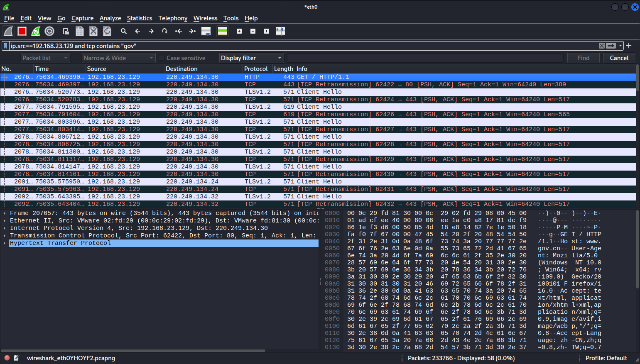The width and height of the screenshot is (640, 364).
Task: Reset packet text to normal size
Action: 267,31
